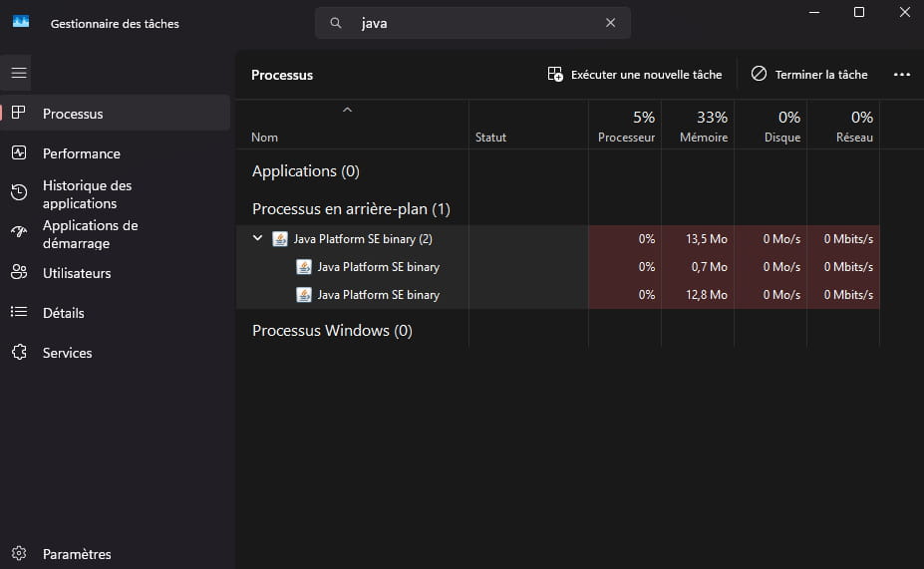Click Terminer la tâche button
924x569 pixels.
point(809,75)
